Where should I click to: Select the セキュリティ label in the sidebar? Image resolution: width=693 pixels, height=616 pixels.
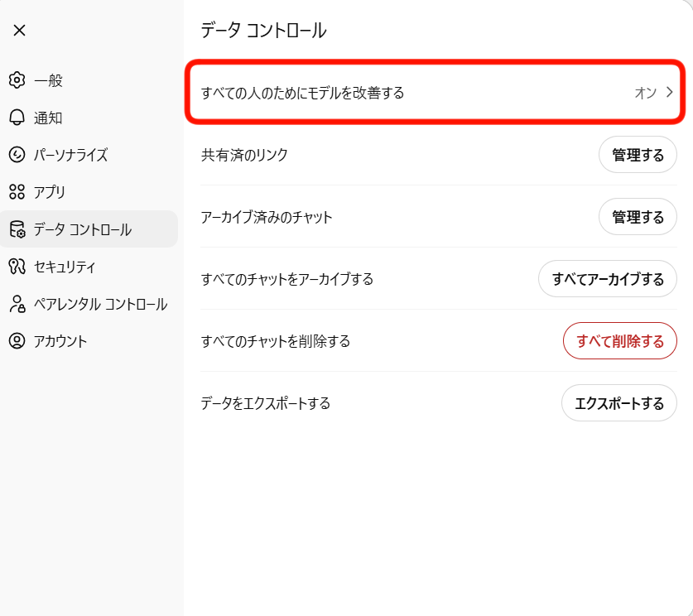coord(65,267)
